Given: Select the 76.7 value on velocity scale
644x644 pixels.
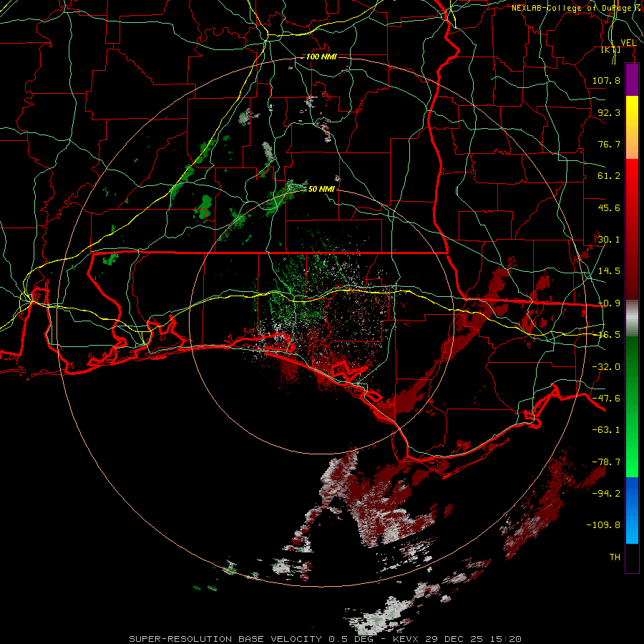Looking at the screenshot, I should click(x=609, y=144).
